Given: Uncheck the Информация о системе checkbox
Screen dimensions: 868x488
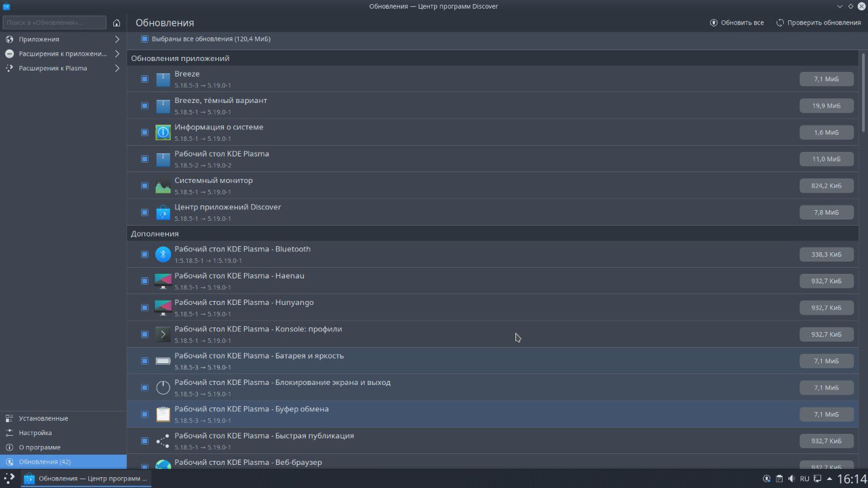Looking at the screenshot, I should 144,132.
